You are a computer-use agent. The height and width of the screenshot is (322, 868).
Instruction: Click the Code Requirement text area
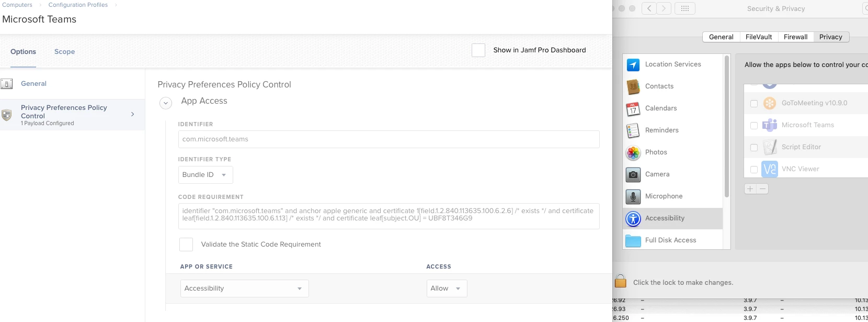click(389, 216)
